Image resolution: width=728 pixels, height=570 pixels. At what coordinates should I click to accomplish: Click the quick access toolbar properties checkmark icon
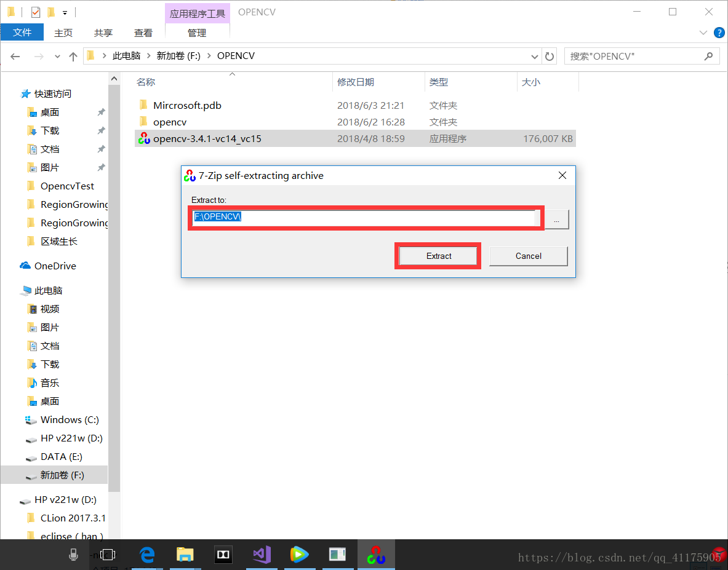[35, 12]
